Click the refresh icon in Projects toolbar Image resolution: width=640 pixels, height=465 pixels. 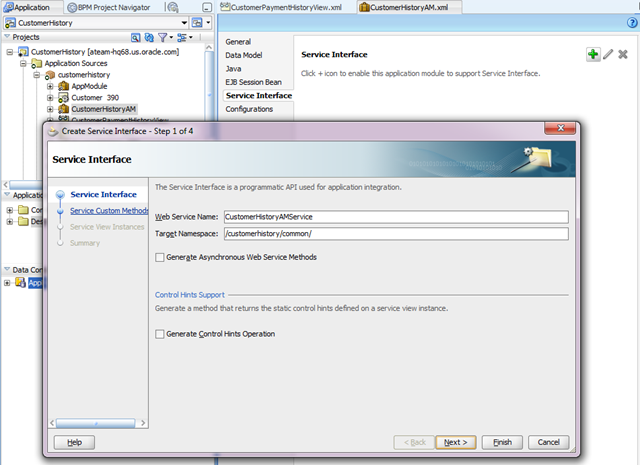click(x=149, y=38)
